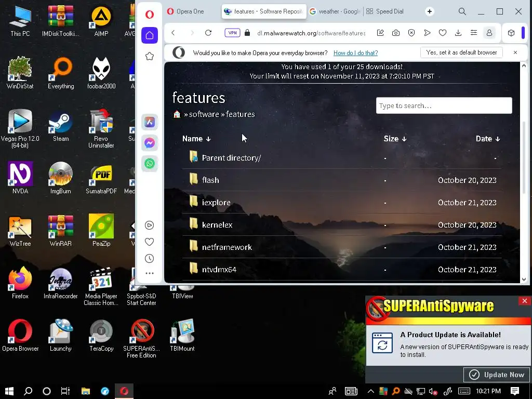Click 'Update Now' in SUPERAntiSpyware popup
The height and width of the screenshot is (399, 532).
[x=497, y=375]
